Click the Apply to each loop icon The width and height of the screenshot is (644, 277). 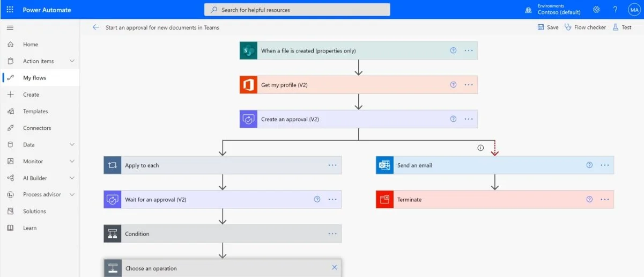113,165
